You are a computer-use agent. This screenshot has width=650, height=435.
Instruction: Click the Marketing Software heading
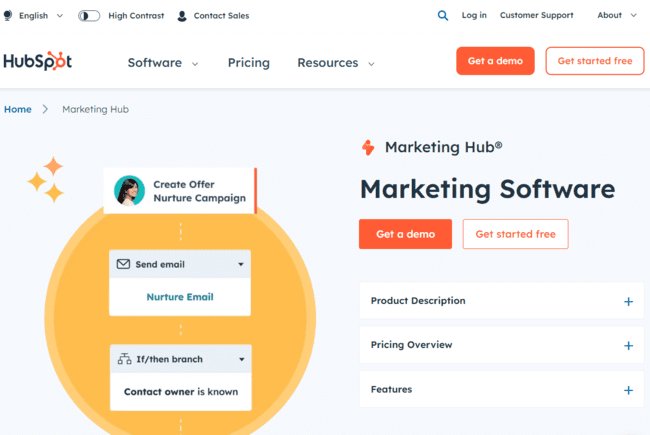click(488, 189)
